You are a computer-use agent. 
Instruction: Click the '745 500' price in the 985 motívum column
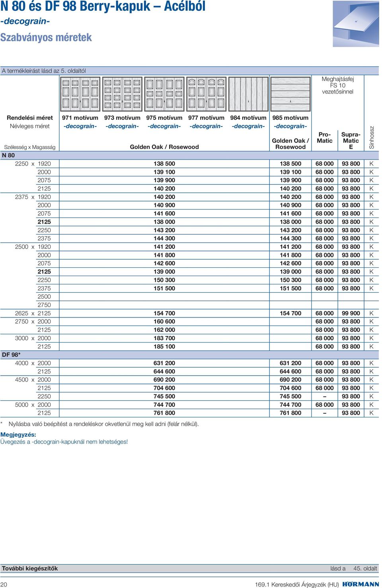(290, 396)
